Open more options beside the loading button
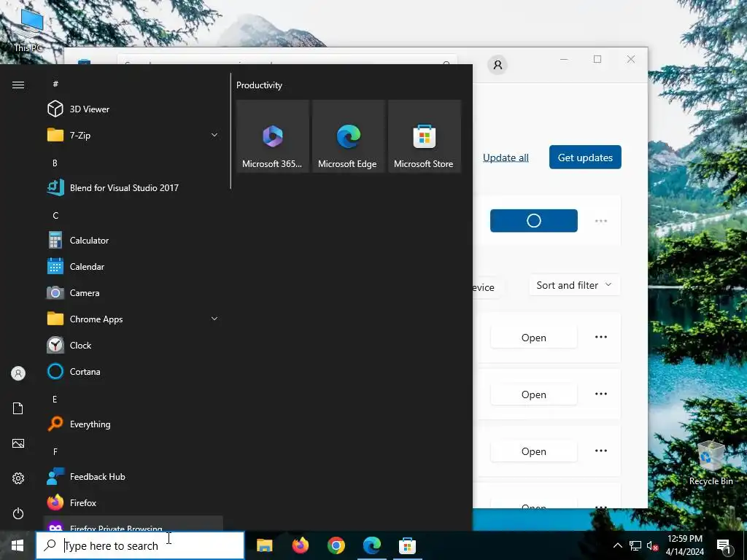The height and width of the screenshot is (560, 747). (601, 221)
